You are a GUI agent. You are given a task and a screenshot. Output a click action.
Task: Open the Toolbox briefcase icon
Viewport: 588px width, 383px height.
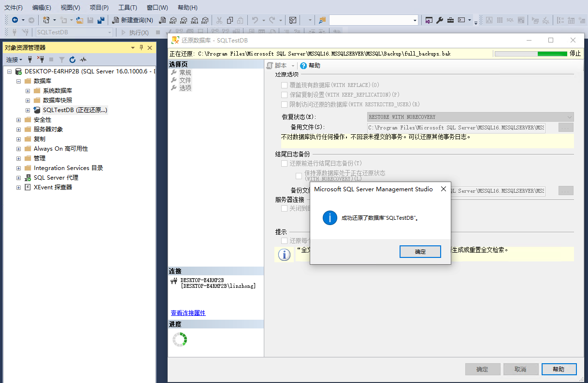[x=450, y=20]
